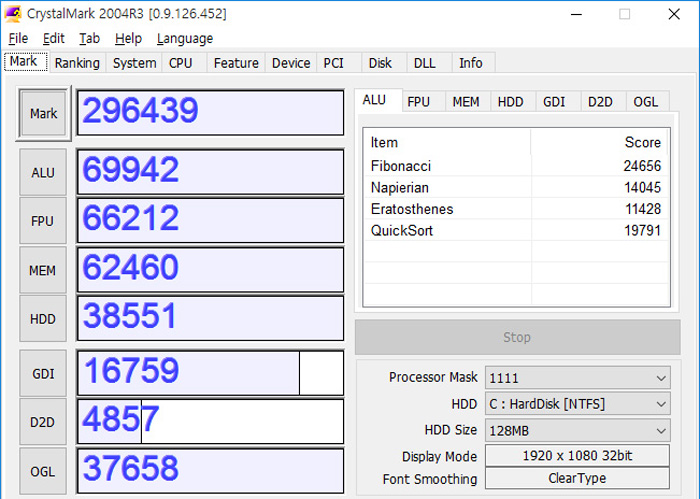Run the GDI benchmark button
700x499 pixels.
43,373
